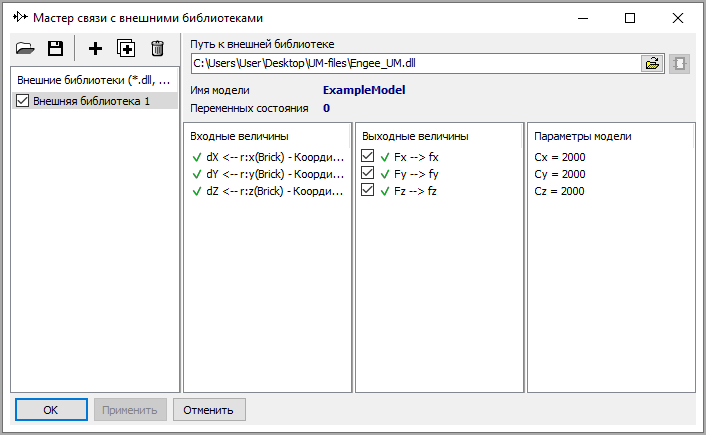
Task: Select the Cz = 2000 parameter
Action: pyautogui.click(x=560, y=191)
